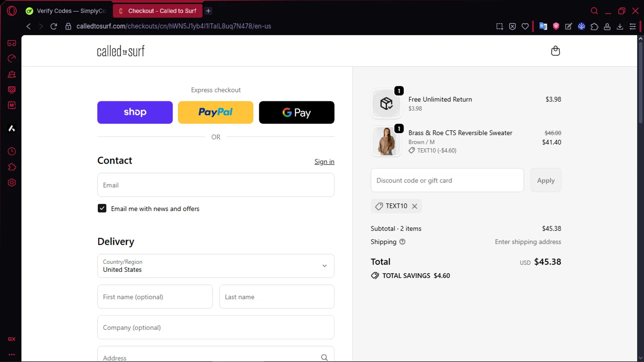Focus the Discount code or gift card field
Screen dimensions: 644x362
click(447, 180)
